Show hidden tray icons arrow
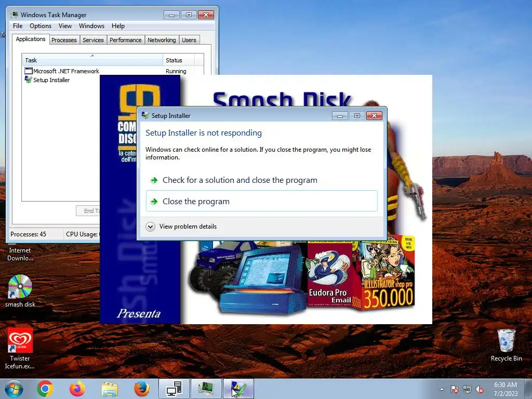This screenshot has width=532, height=399. tap(442, 389)
